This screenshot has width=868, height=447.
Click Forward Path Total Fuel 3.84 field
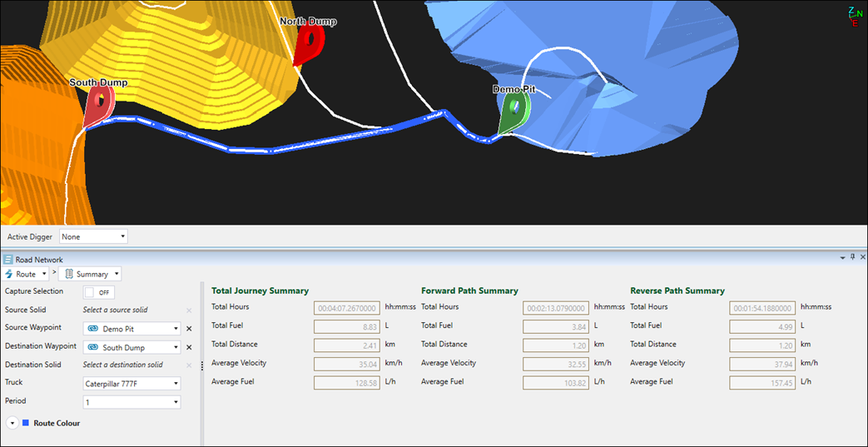pos(557,327)
